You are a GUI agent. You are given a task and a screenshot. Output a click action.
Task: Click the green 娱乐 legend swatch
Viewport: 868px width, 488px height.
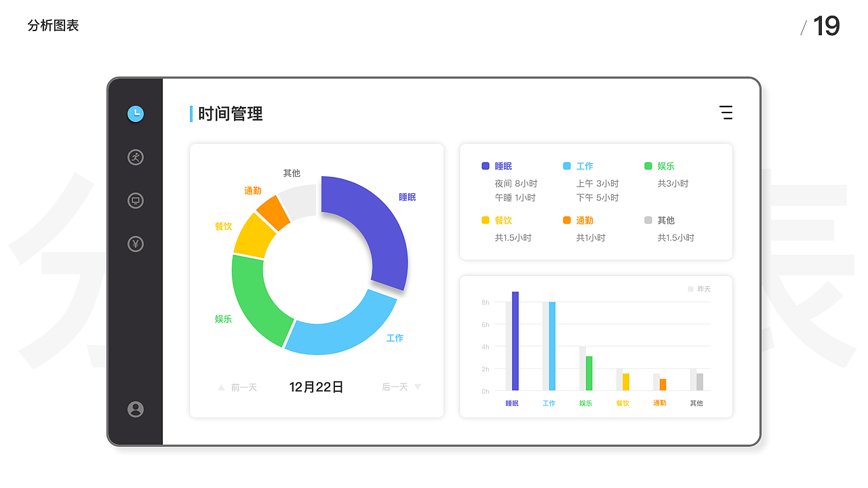pyautogui.click(x=648, y=166)
